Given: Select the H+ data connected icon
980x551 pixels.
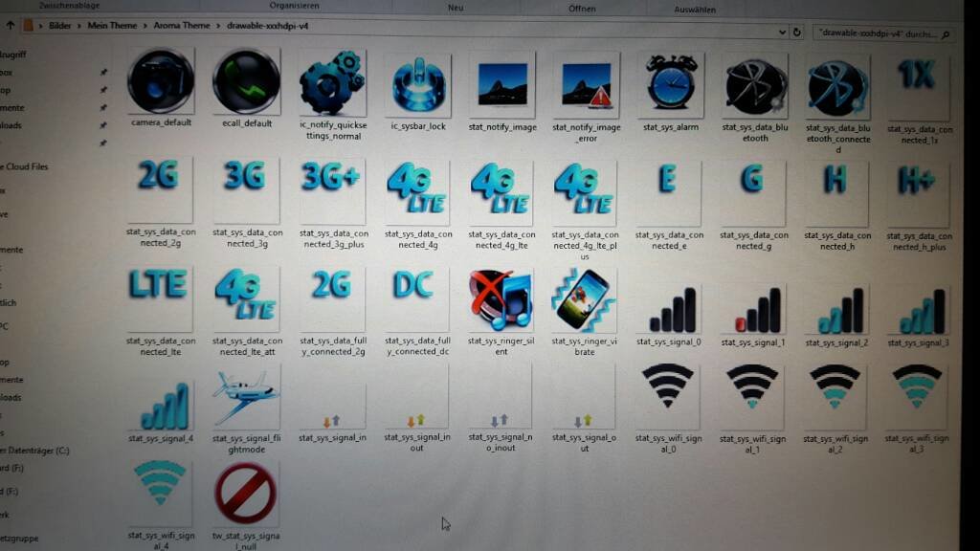Looking at the screenshot, I should (x=918, y=195).
